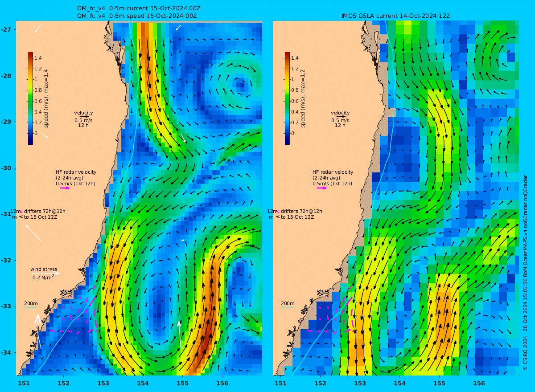Screen dimensions: 535x392
Task: Click the magenta HF radar arrow on OM_fc_v4 map
Action: point(65,188)
